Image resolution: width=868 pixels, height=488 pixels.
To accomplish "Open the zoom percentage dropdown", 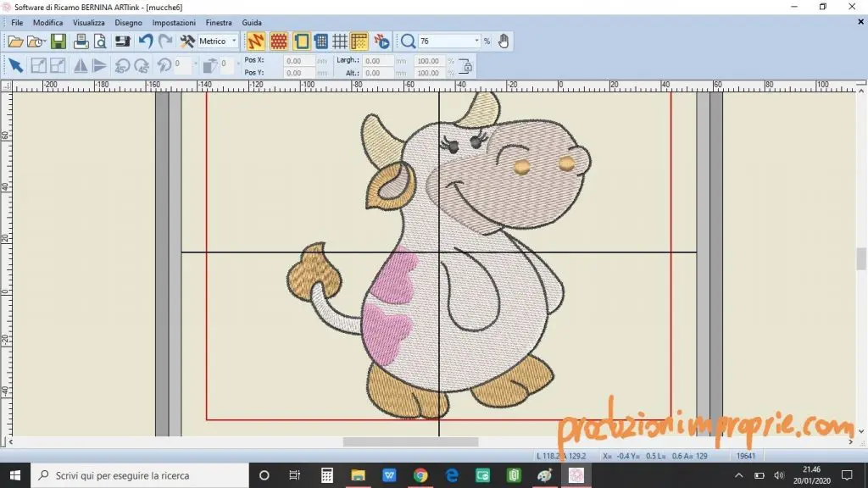I will 476,41.
